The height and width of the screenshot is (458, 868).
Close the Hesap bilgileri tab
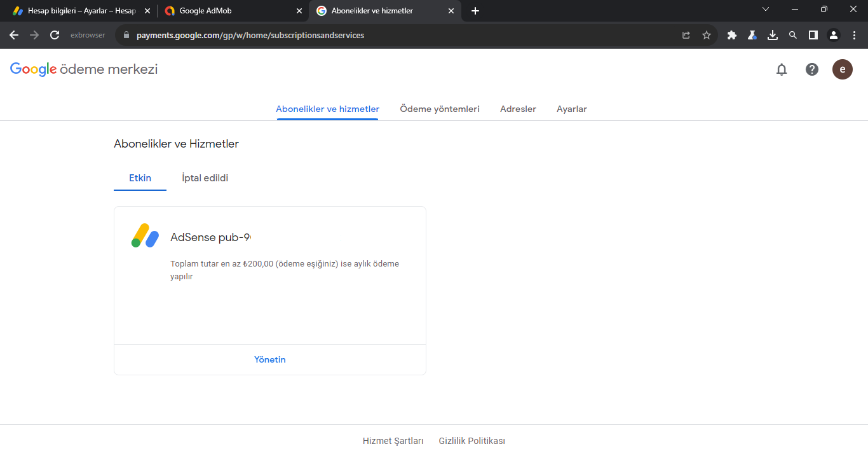point(147,11)
